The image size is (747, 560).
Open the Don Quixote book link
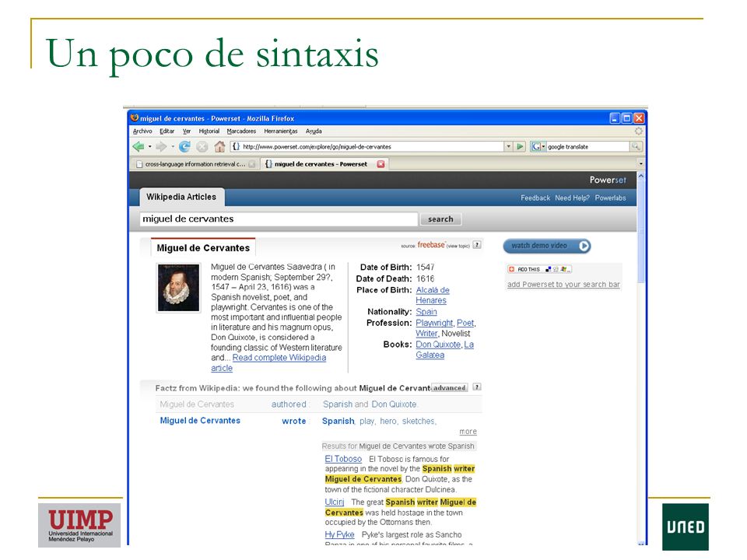(x=438, y=345)
